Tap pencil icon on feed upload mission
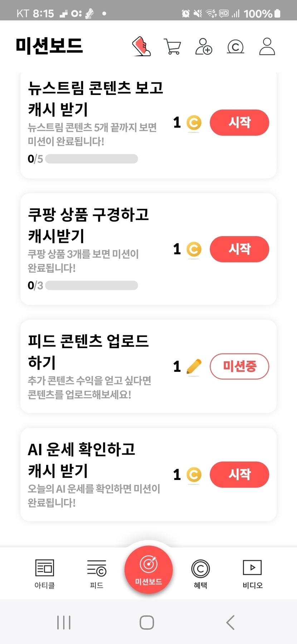Viewport: 297px width, 644px height. click(194, 366)
